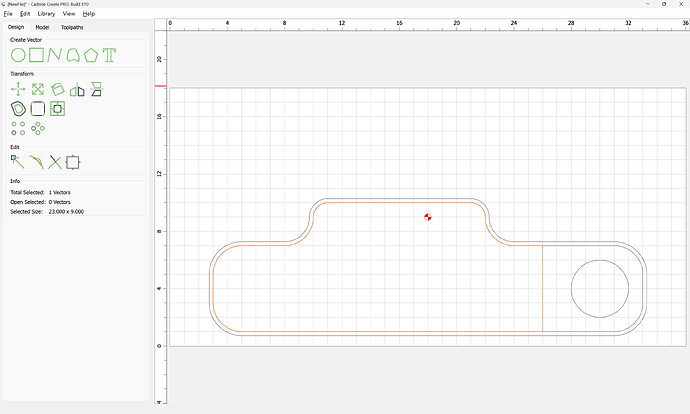The image size is (690, 414).
Task: Activate Node Edit mode
Action: point(18,162)
